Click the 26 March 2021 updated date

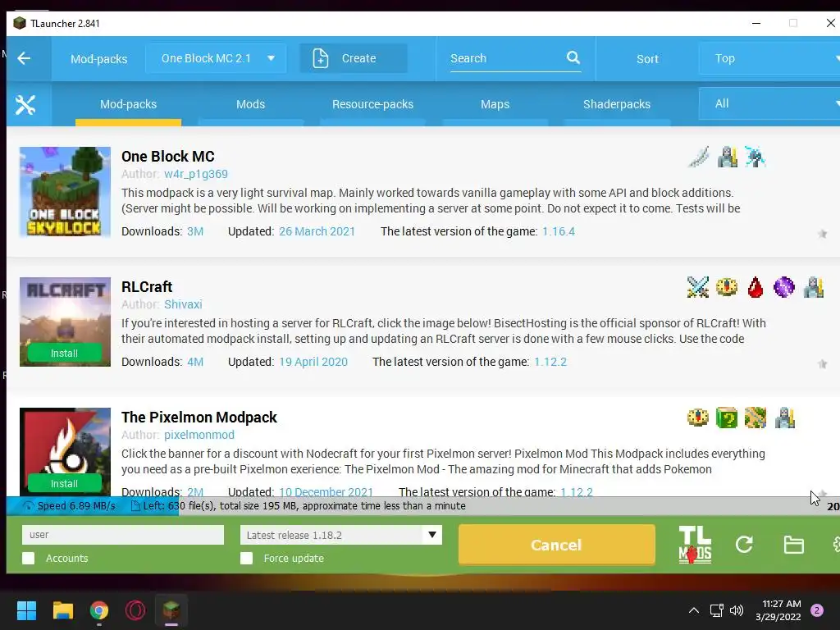coord(317,231)
